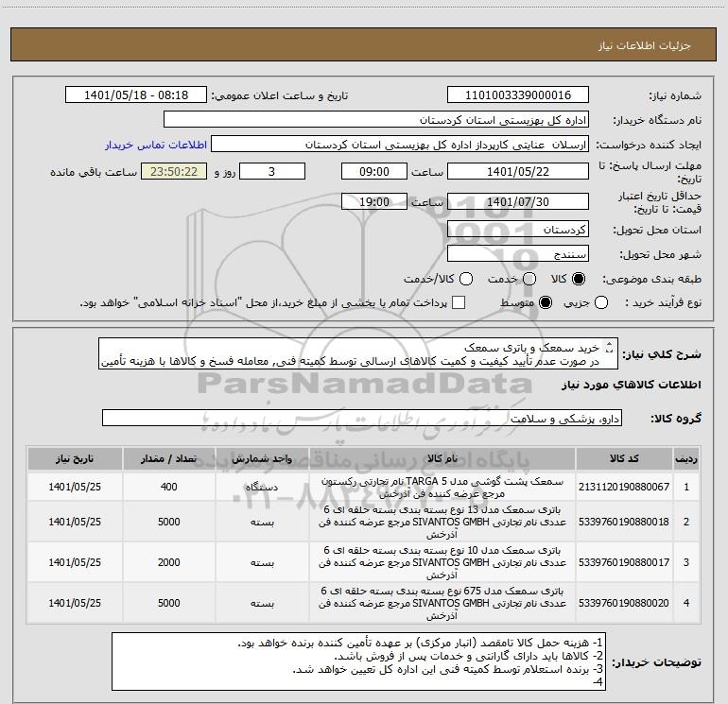Click the unit بسته cell in row 4
Screen dimensions: 728x704
tap(262, 603)
